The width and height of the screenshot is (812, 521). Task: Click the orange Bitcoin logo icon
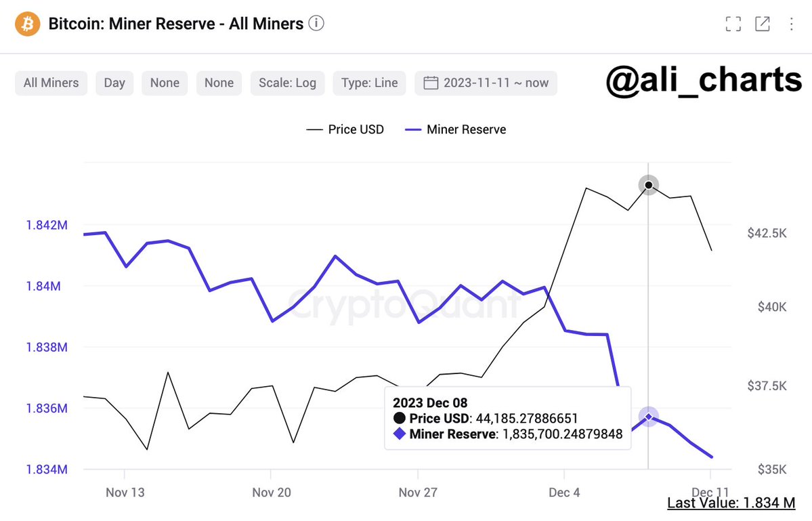coord(28,24)
